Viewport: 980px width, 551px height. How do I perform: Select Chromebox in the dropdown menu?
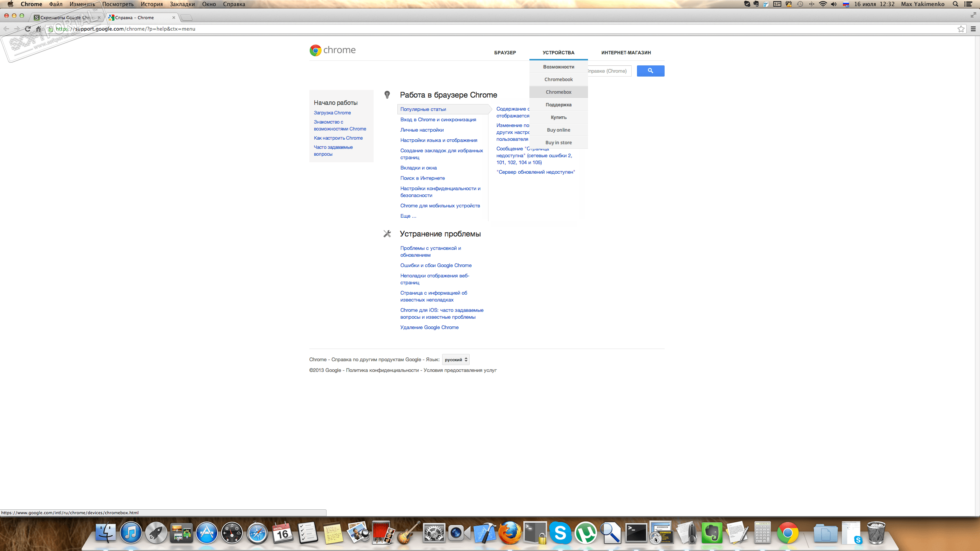coord(559,92)
